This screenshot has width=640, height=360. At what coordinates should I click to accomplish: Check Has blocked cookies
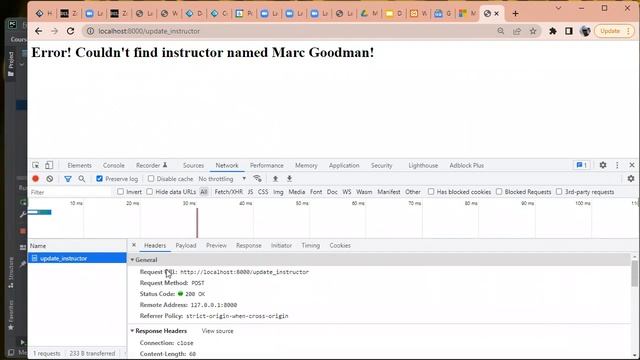pos(431,191)
